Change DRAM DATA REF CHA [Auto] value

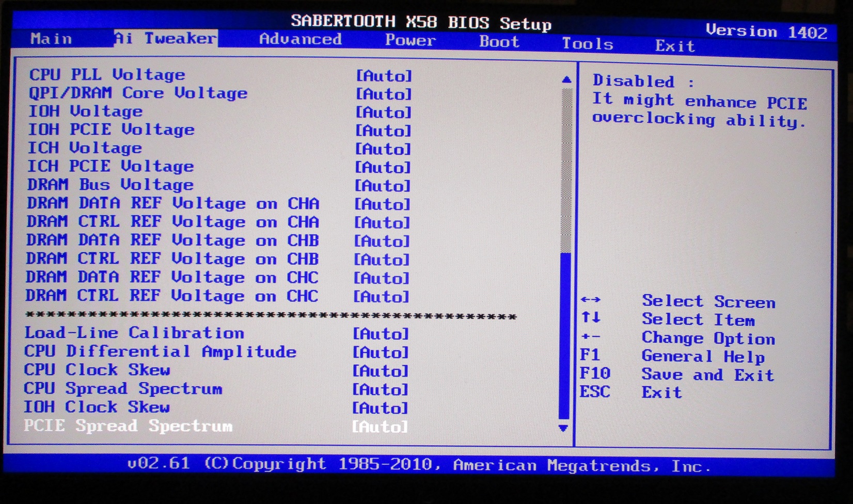[x=382, y=205]
